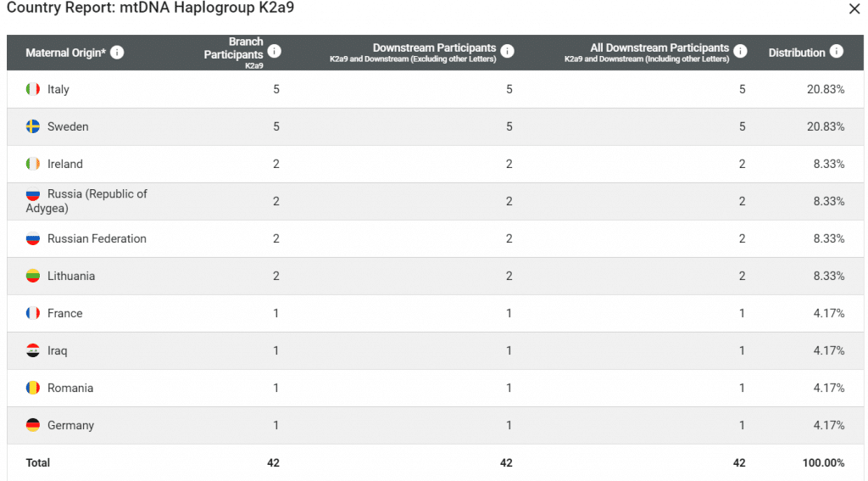Click the Italy flag icon
The width and height of the screenshot is (868, 481).
[33, 89]
